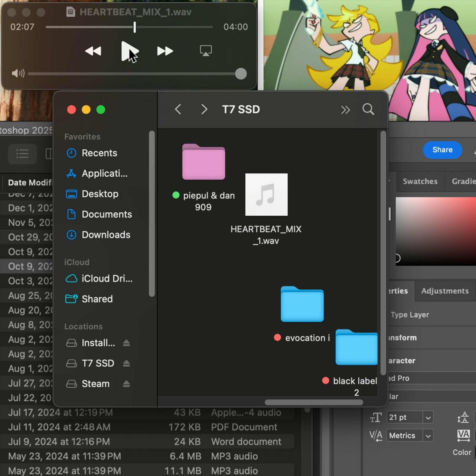Click the Finder sidebar scrollbar

(152, 214)
